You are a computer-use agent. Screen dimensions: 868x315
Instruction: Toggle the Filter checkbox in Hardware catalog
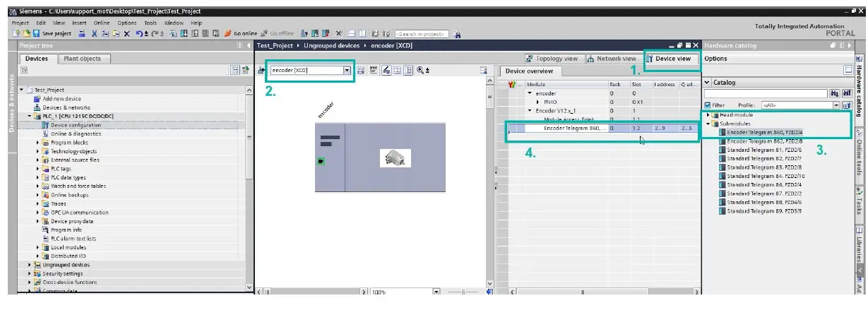pos(708,105)
